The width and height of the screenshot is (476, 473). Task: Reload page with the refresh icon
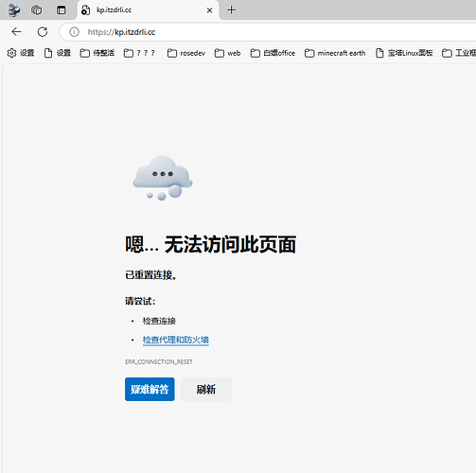click(43, 31)
